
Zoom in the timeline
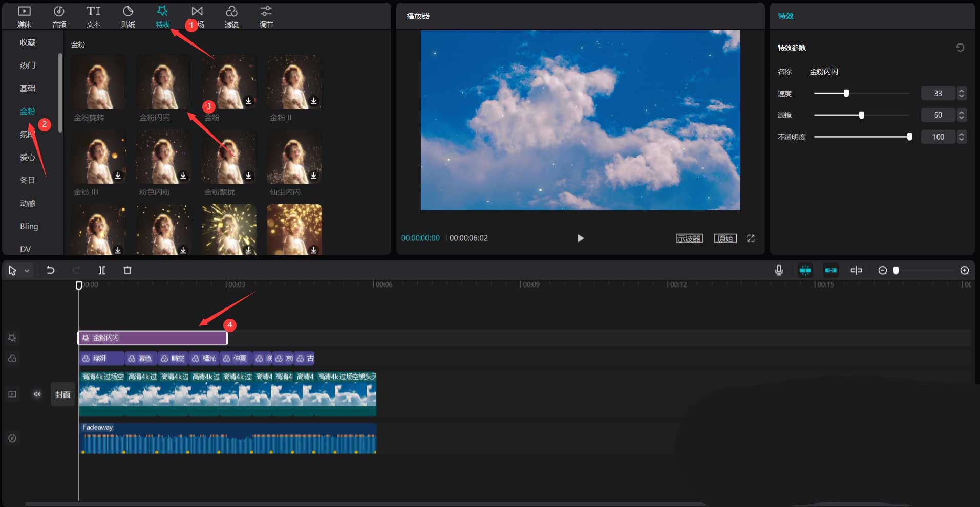965,270
